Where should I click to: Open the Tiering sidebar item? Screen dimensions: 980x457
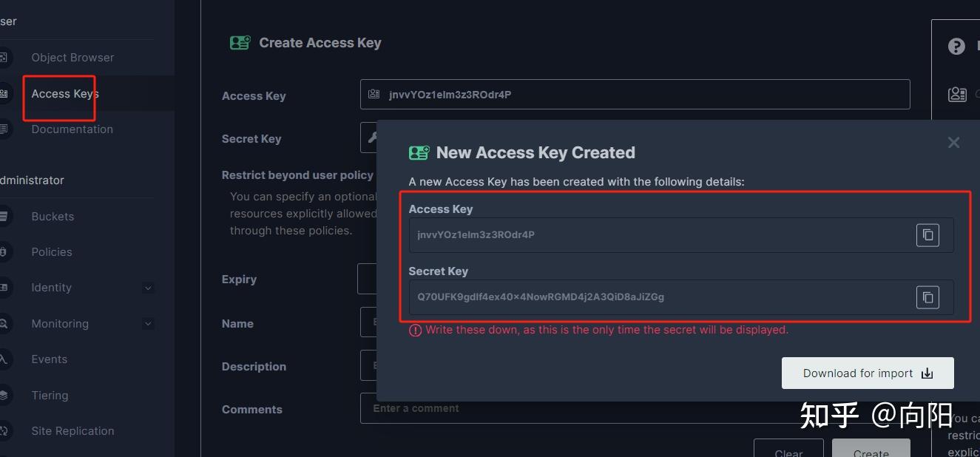click(50, 396)
